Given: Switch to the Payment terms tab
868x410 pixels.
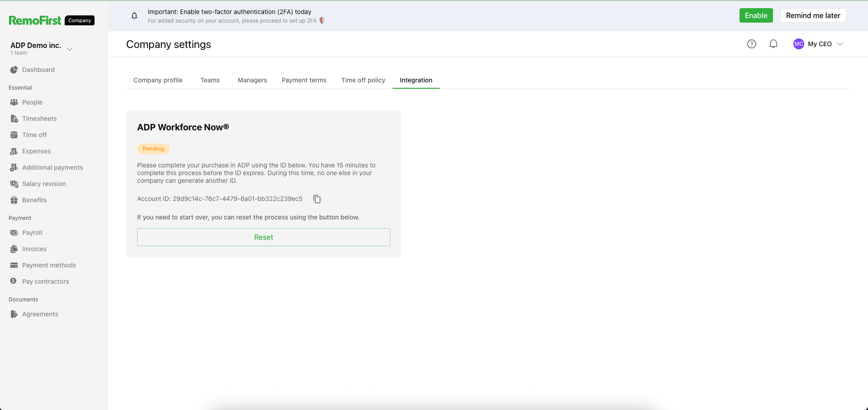Looking at the screenshot, I should coord(304,80).
